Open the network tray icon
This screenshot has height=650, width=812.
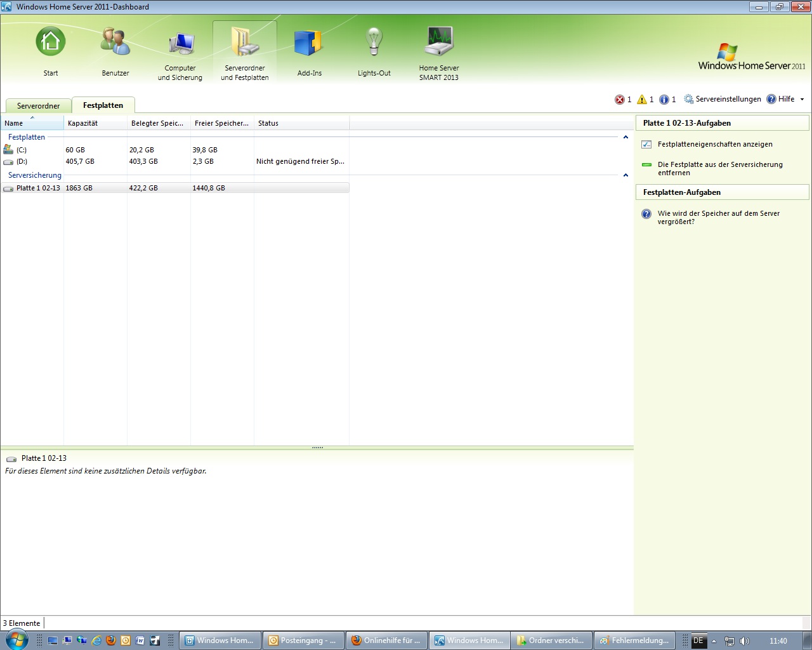(x=730, y=641)
